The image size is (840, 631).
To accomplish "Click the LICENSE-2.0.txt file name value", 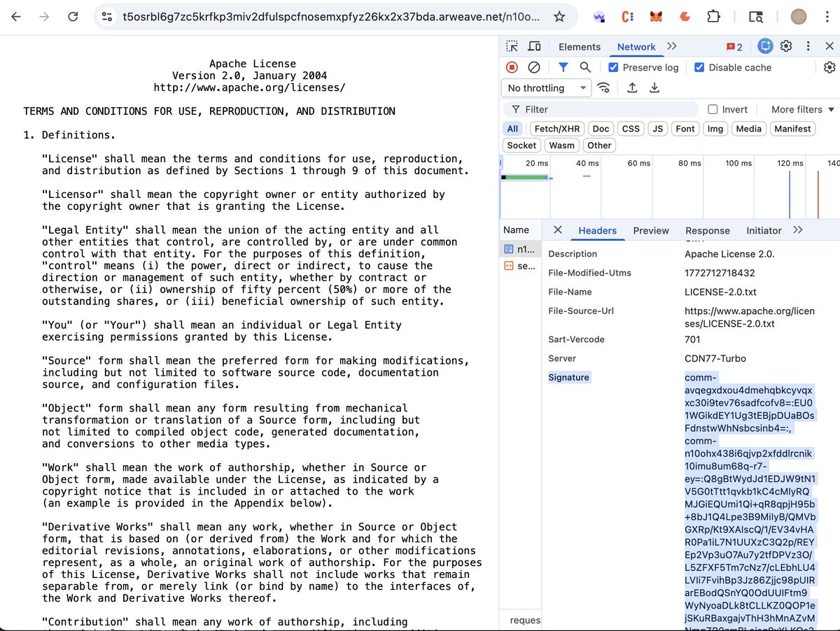I will [x=720, y=292].
